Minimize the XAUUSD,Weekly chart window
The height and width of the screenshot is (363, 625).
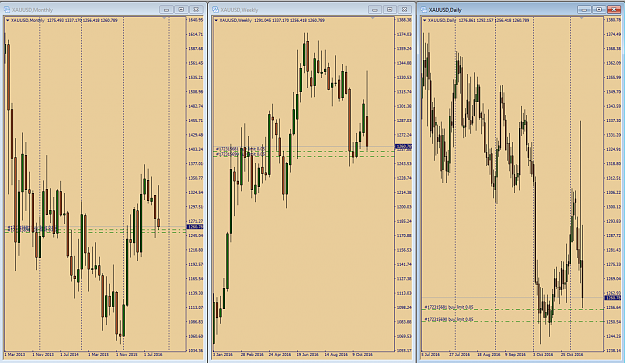375,10
